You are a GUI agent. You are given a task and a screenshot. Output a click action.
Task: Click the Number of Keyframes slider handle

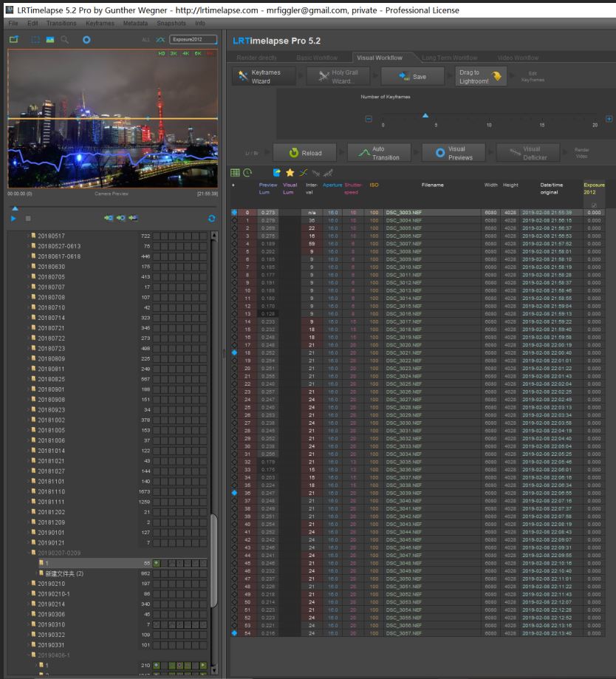point(425,115)
